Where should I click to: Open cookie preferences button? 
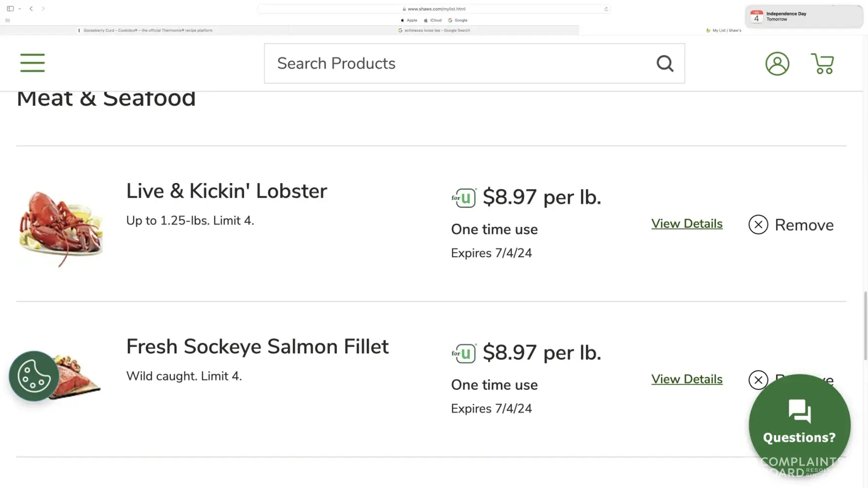34,376
